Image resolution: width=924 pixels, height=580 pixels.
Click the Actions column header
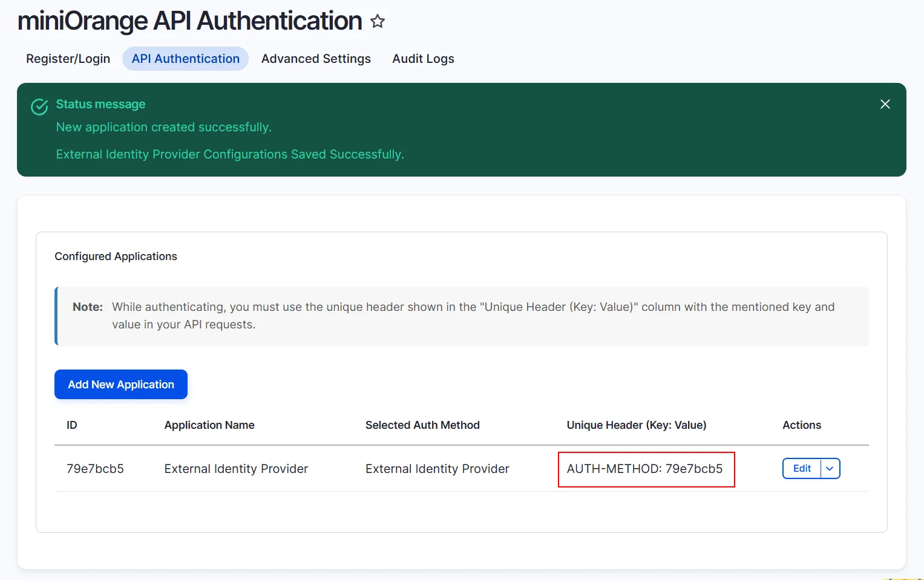tap(802, 425)
